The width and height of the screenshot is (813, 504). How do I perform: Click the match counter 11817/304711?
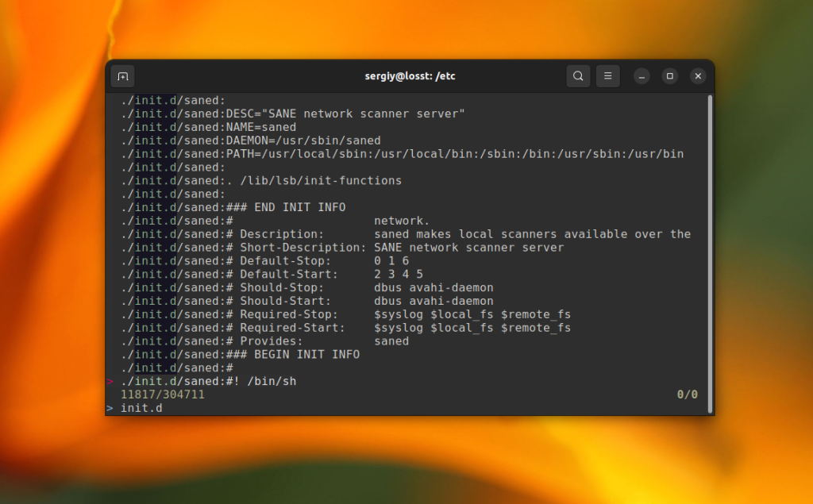pyautogui.click(x=163, y=394)
